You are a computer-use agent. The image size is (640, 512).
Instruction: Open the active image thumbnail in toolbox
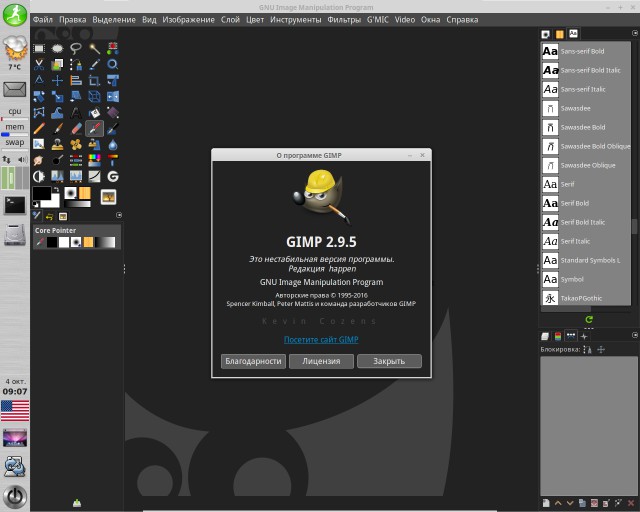(x=108, y=197)
